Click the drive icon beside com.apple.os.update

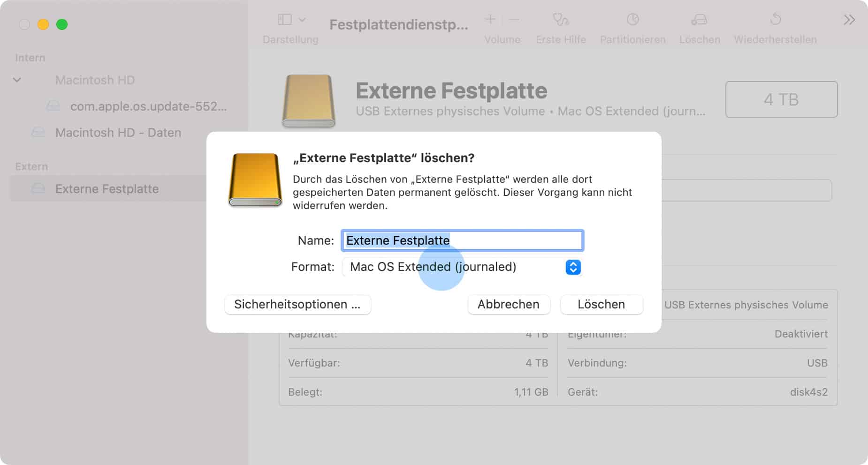[x=53, y=106]
